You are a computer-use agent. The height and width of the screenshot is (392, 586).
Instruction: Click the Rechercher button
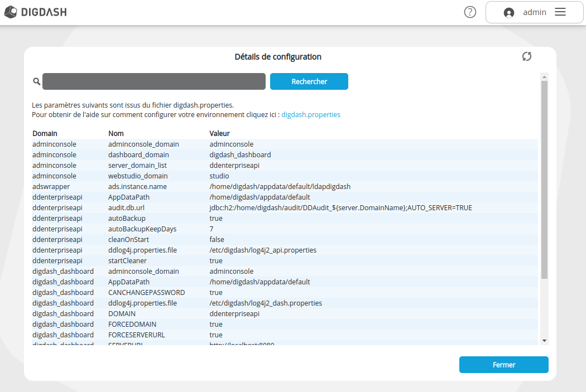[309, 81]
